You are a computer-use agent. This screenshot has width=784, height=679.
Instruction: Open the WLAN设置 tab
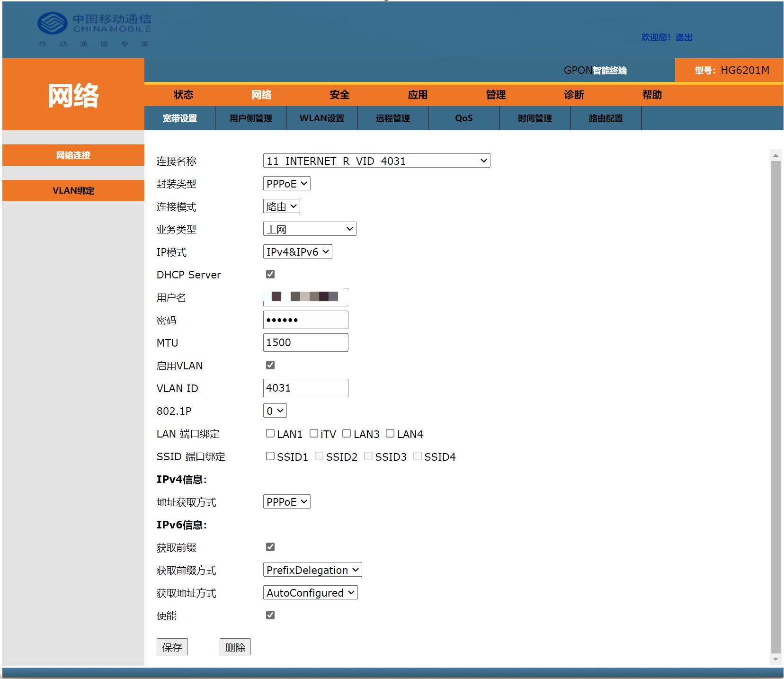click(321, 118)
